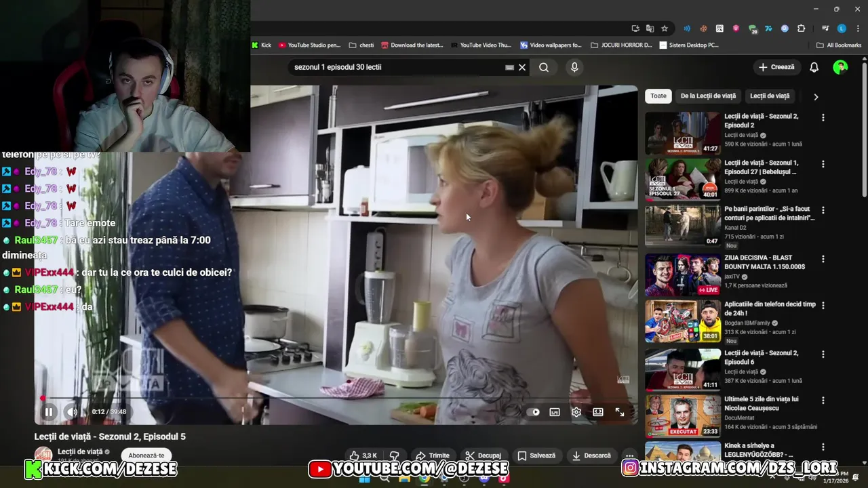This screenshot has height=488, width=868.
Task: Save the video with the Salvează button
Action: 536,455
